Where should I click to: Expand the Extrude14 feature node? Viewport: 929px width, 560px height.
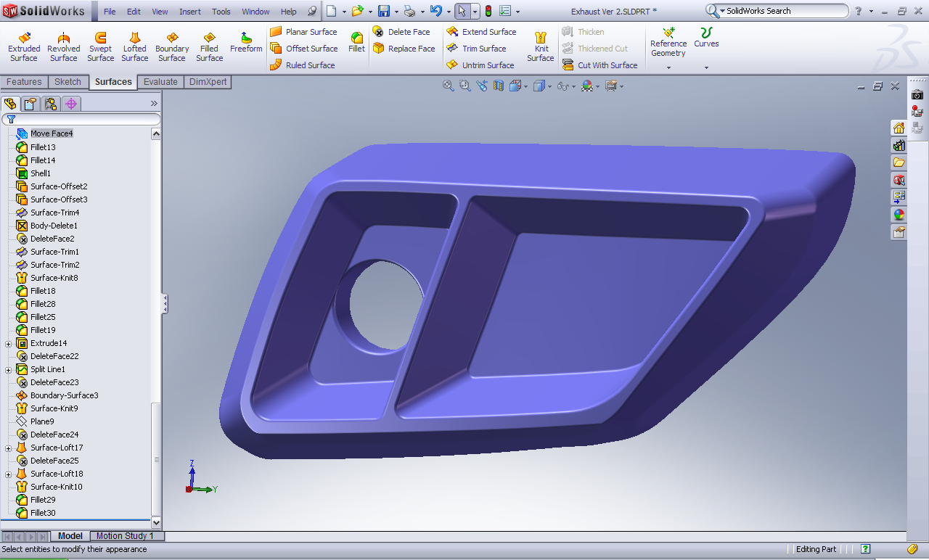(x=9, y=343)
